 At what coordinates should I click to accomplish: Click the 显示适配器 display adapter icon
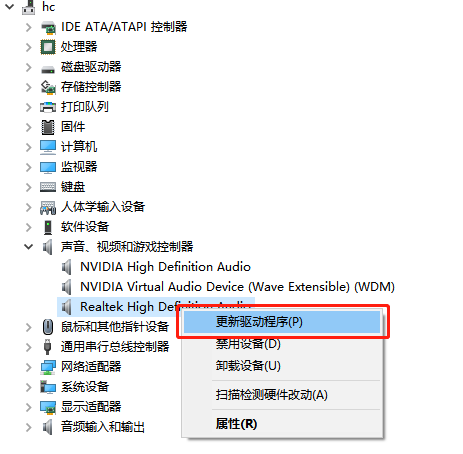pyautogui.click(x=48, y=407)
